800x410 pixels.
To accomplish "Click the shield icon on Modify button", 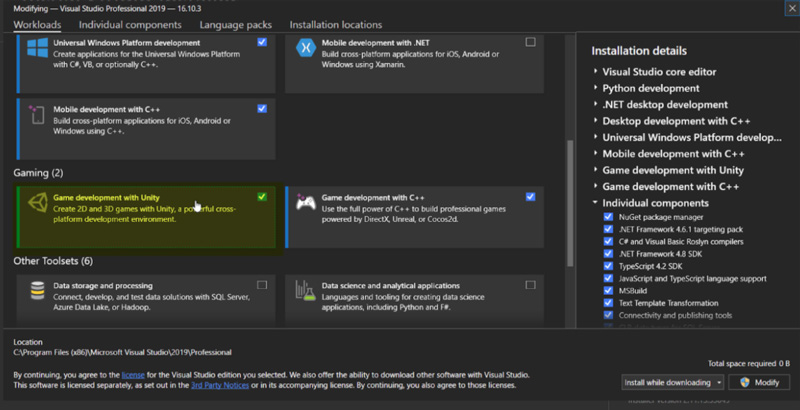I will [741, 382].
